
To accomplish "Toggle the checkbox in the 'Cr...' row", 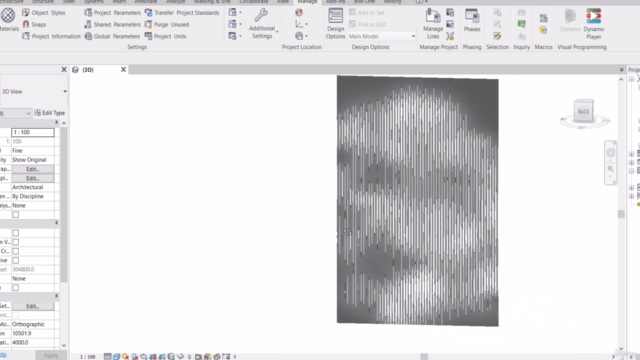I will click(x=16, y=251).
